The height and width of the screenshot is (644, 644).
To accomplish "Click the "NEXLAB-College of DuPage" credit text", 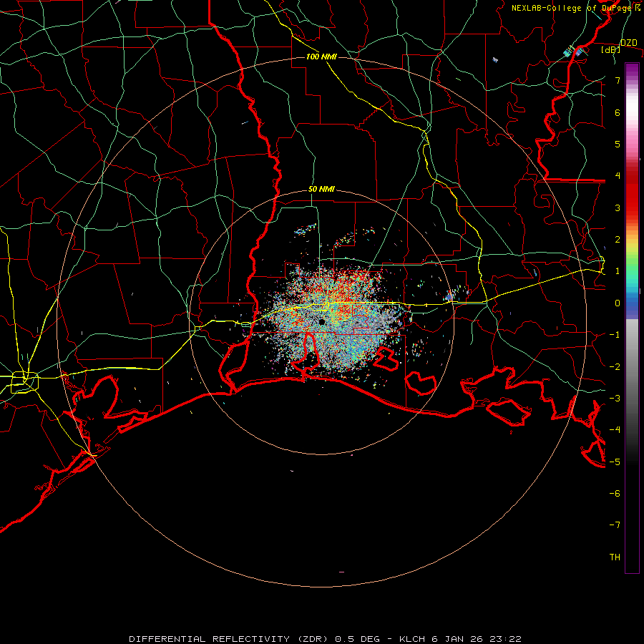I will coord(571,8).
